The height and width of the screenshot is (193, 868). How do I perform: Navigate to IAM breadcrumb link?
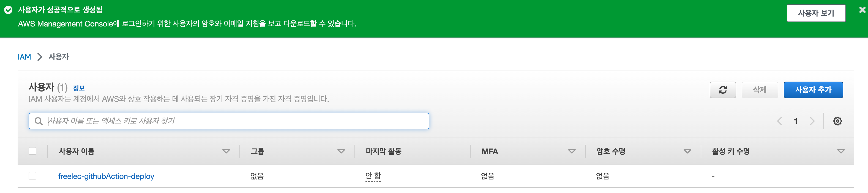24,57
